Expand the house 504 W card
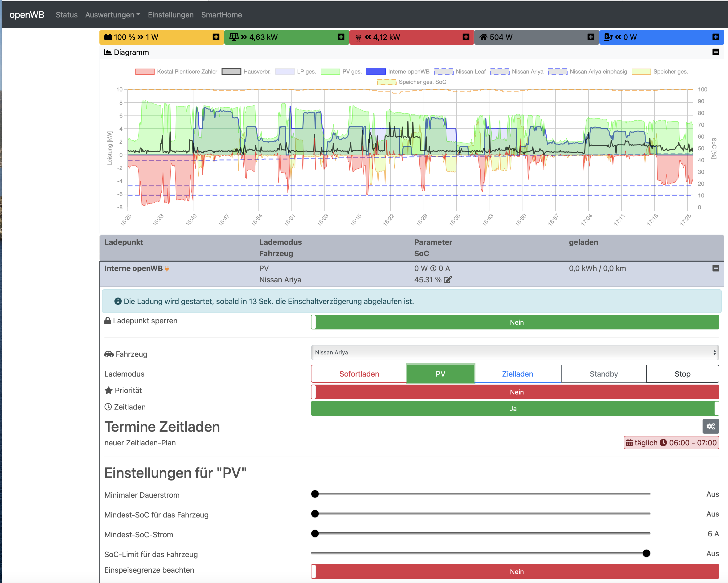Screen dimensions: 728x583 coord(591,37)
